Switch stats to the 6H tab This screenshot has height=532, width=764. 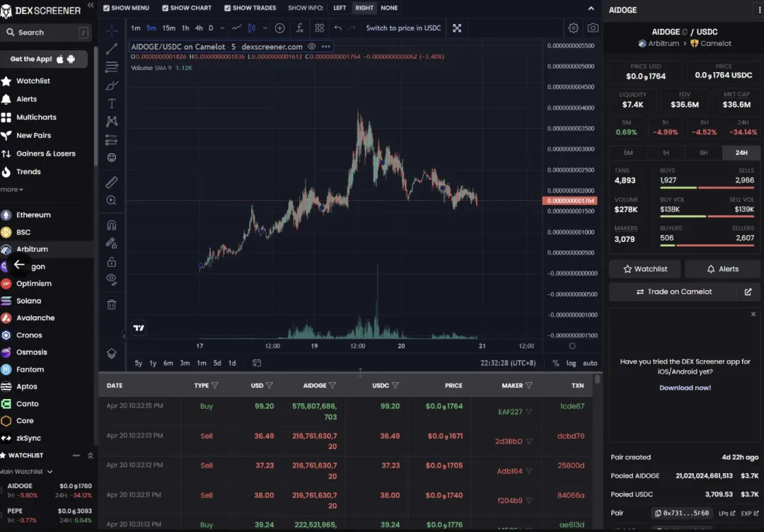[x=704, y=153]
